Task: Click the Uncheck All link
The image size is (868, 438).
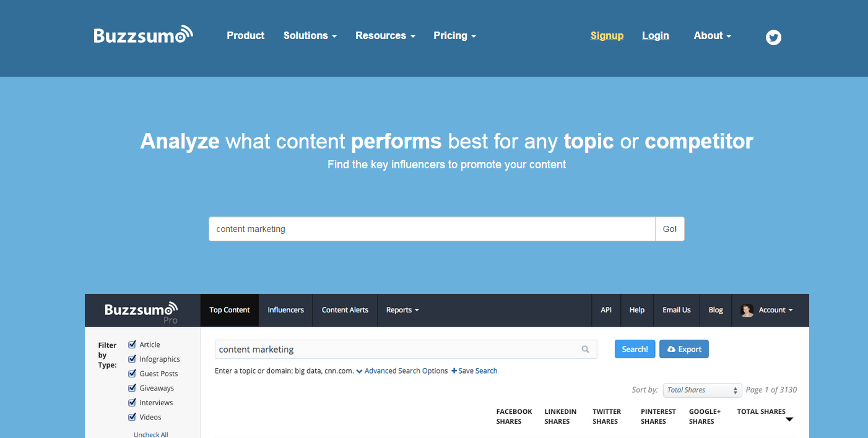Action: pos(151,434)
